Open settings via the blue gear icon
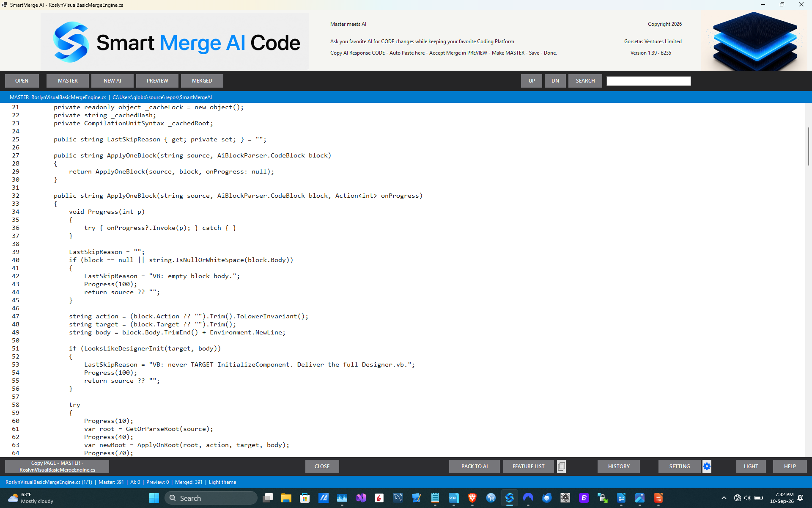This screenshot has width=812, height=508. click(707, 466)
